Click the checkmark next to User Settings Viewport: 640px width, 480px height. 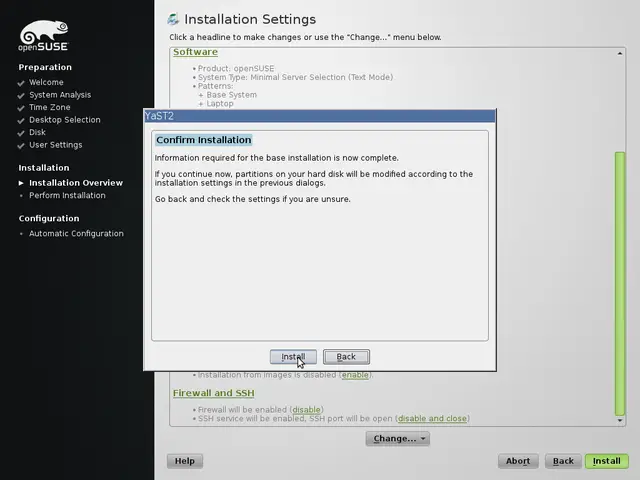(21, 146)
